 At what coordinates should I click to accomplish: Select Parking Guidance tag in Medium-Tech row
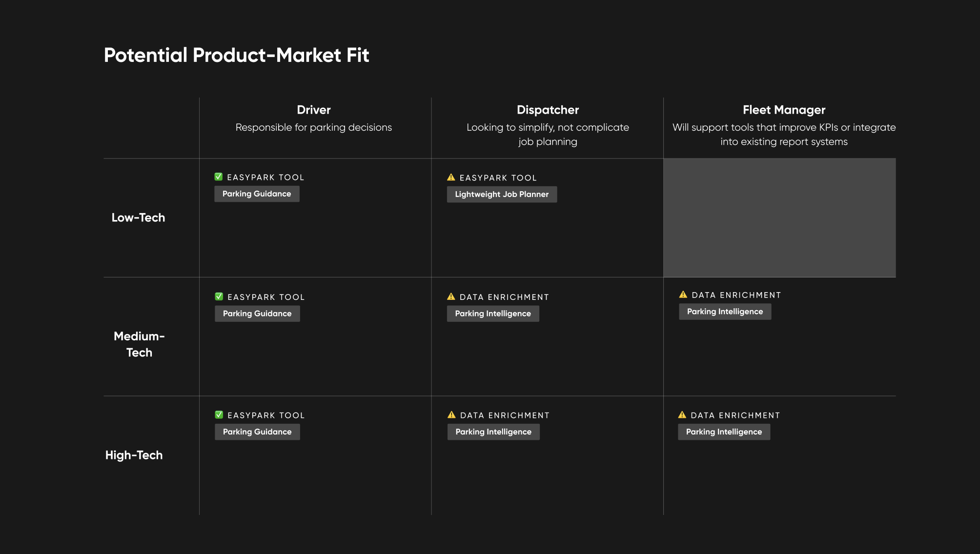(257, 314)
